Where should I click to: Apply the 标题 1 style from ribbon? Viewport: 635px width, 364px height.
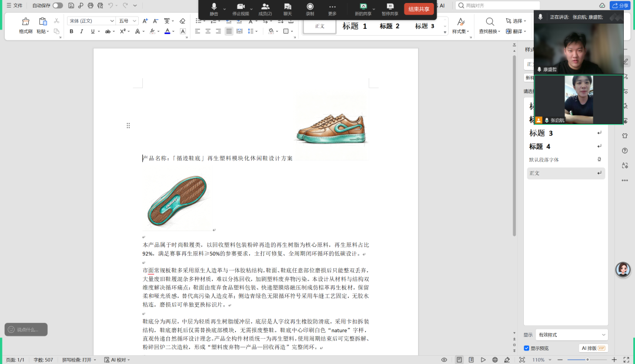[355, 26]
